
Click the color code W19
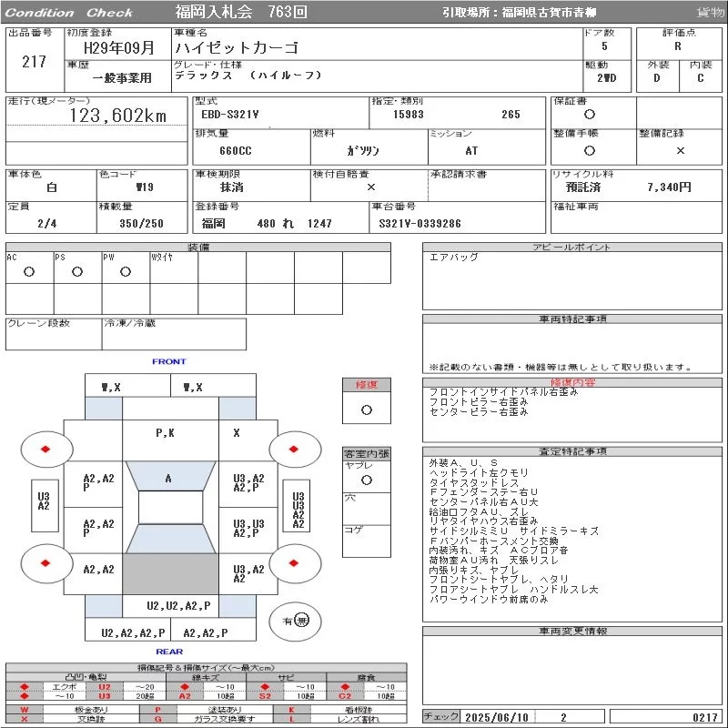145,187
